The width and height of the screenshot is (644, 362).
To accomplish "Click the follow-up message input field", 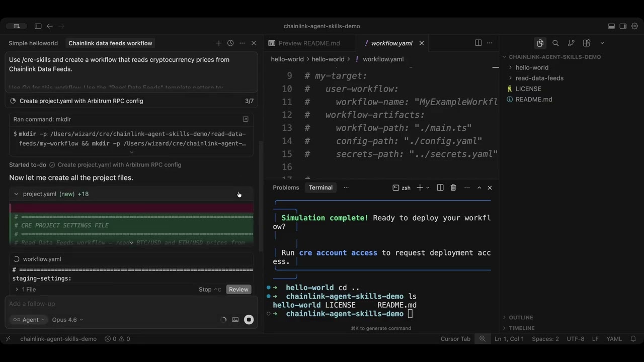I will pos(101,303).
